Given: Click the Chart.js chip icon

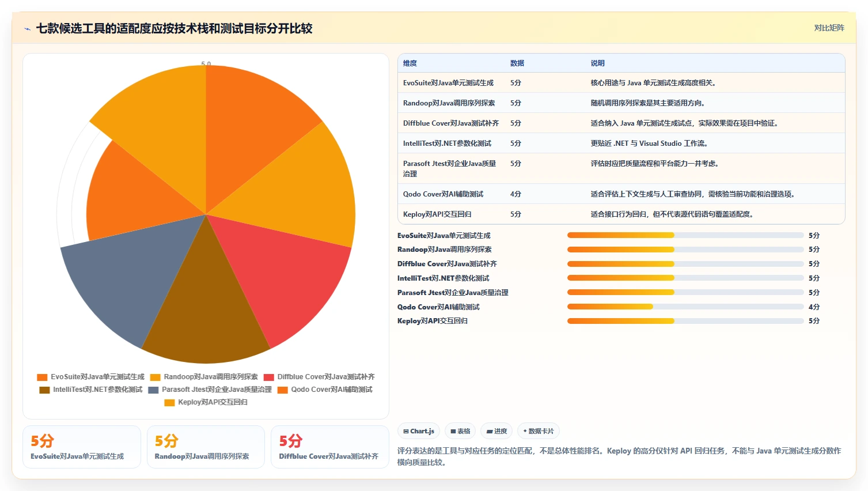Looking at the screenshot, I should [406, 431].
